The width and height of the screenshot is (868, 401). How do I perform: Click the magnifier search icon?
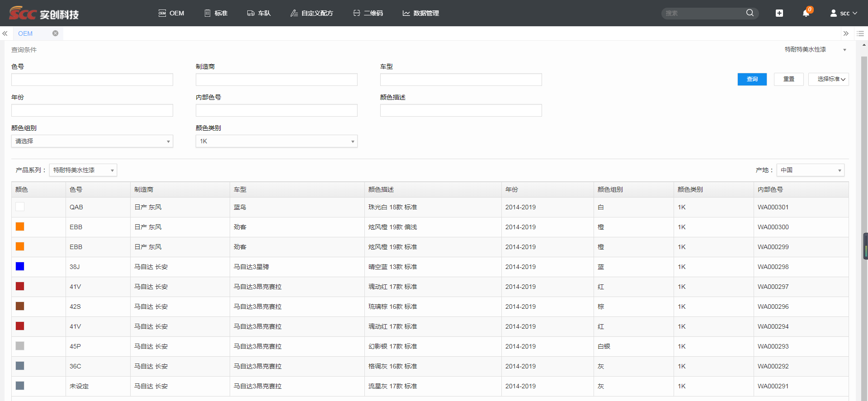(x=750, y=13)
